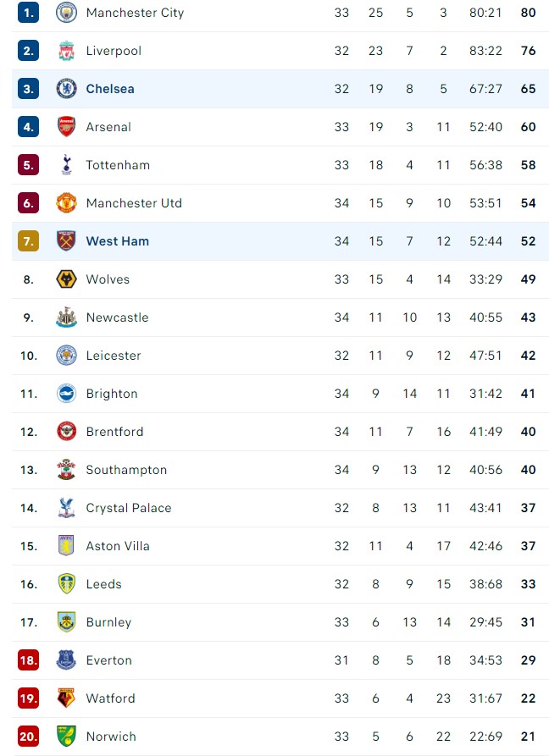Click the Arsenal club crest
The height and width of the screenshot is (756, 549).
pyautogui.click(x=67, y=127)
